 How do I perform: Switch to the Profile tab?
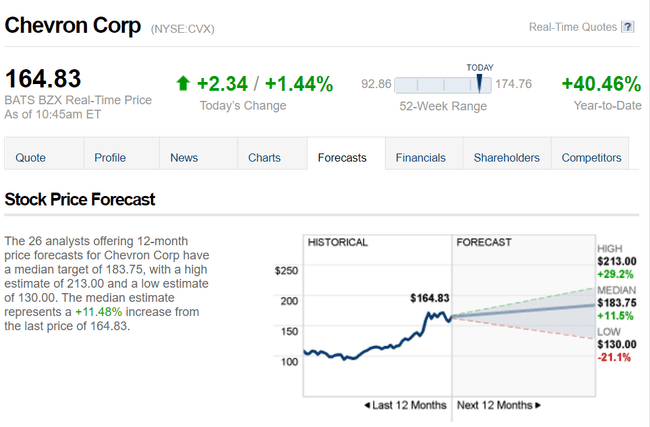point(110,157)
